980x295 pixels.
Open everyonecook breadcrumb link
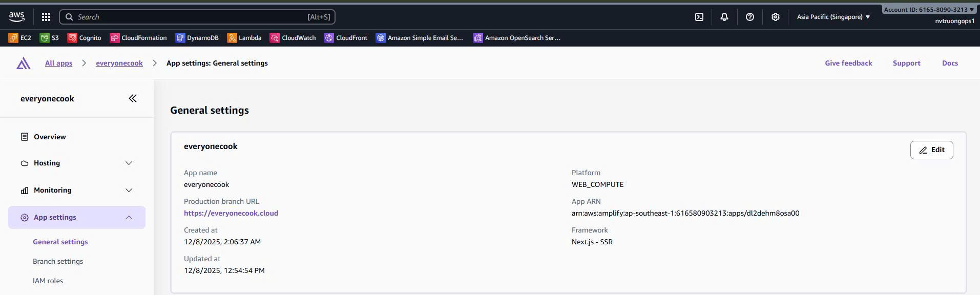tap(119, 63)
